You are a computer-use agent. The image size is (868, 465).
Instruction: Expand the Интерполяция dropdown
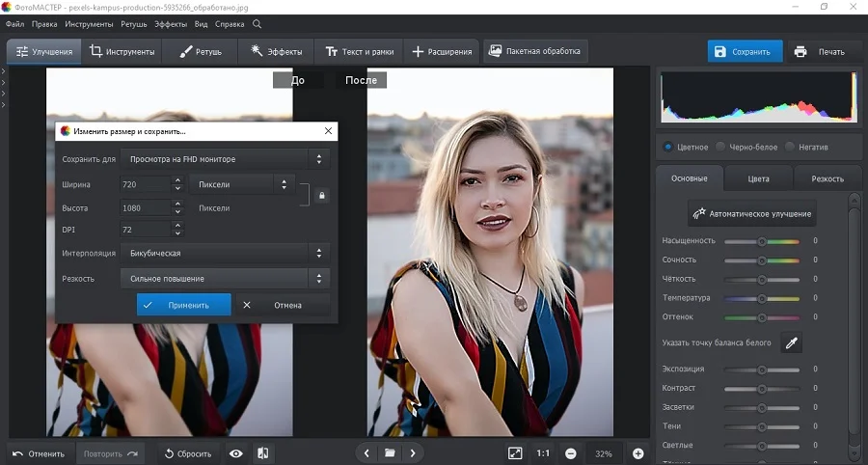tap(225, 253)
